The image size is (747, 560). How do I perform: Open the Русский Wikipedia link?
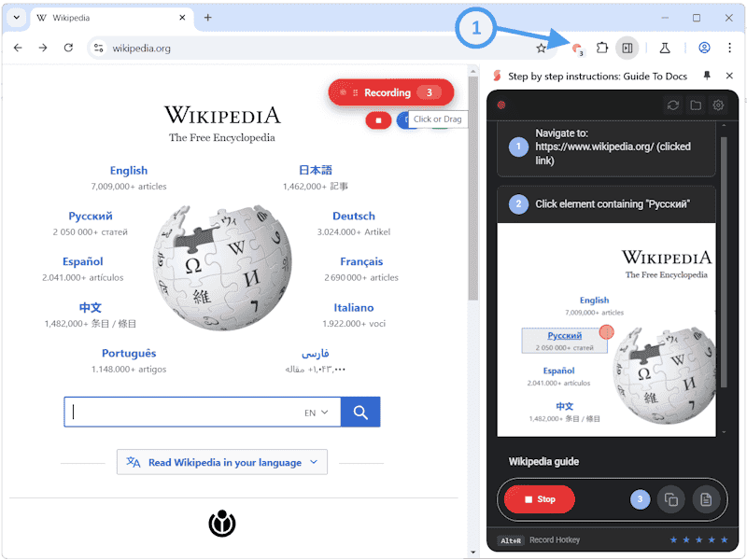point(91,217)
